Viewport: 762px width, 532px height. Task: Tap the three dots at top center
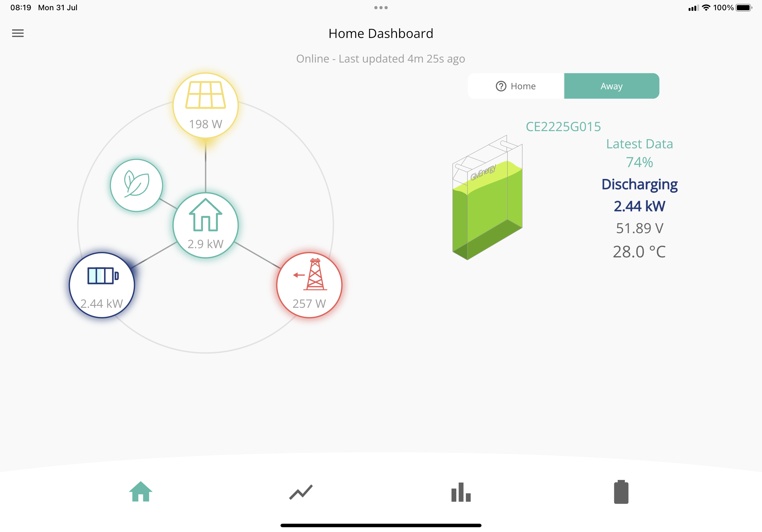coord(381,8)
